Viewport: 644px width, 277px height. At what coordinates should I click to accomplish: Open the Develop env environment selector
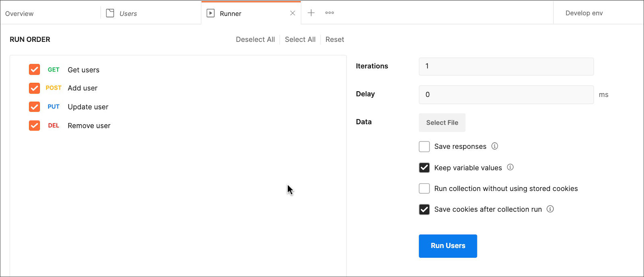(584, 13)
